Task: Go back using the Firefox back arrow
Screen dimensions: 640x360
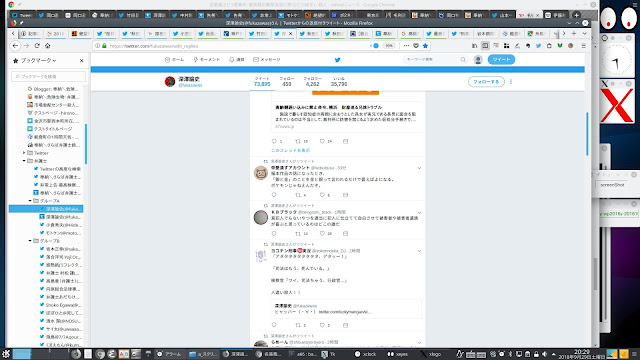Action: coord(16,46)
